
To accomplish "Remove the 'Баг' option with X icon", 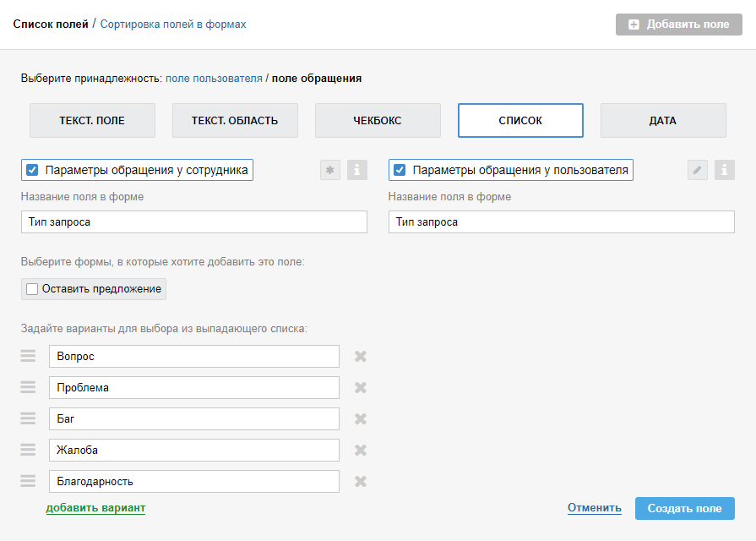I will point(360,419).
